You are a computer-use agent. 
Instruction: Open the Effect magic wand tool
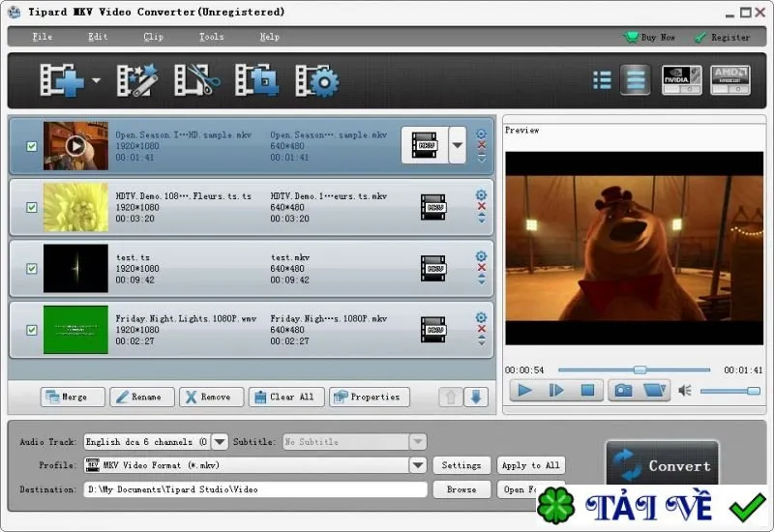click(x=137, y=80)
